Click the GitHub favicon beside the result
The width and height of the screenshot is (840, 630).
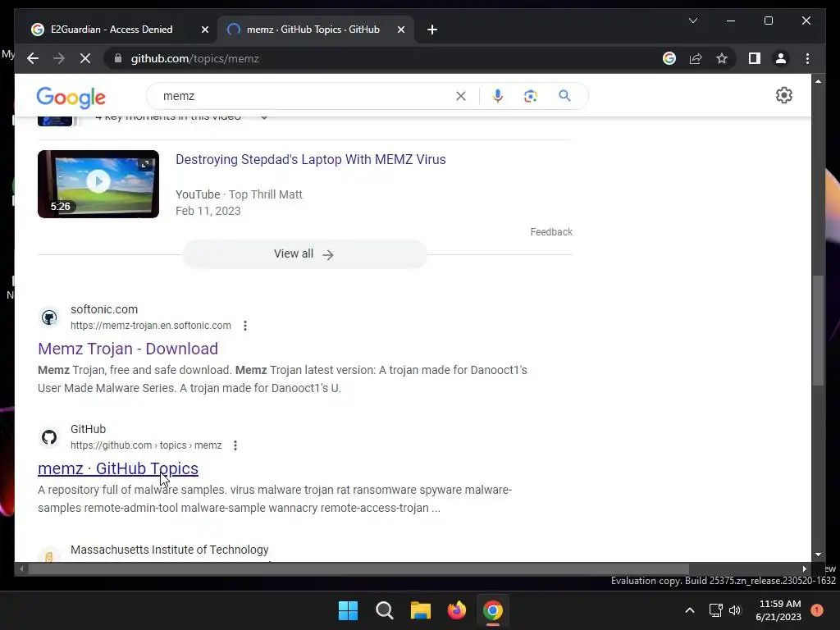pos(49,437)
